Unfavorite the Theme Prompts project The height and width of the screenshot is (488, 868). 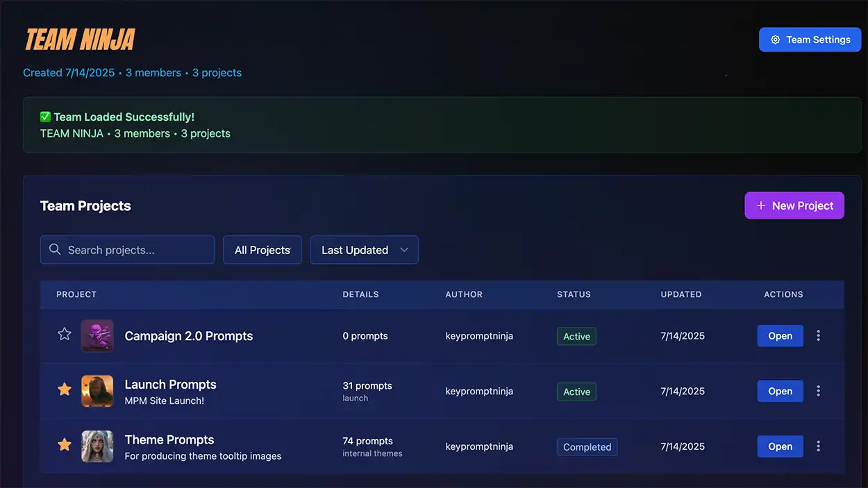point(64,445)
